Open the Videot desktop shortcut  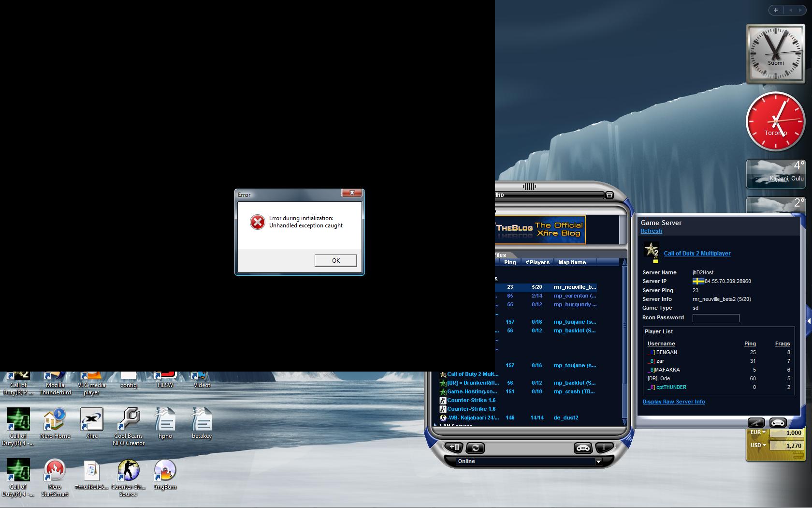[x=202, y=381]
